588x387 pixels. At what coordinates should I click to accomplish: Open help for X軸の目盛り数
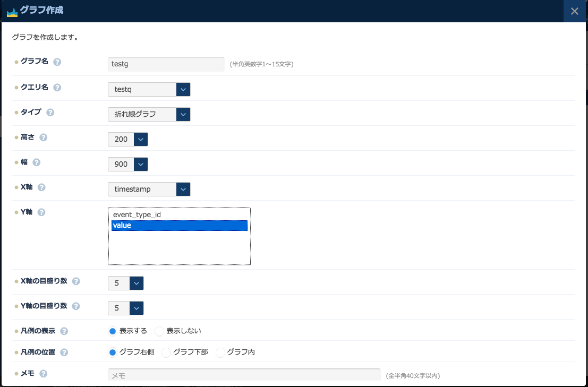pos(76,281)
